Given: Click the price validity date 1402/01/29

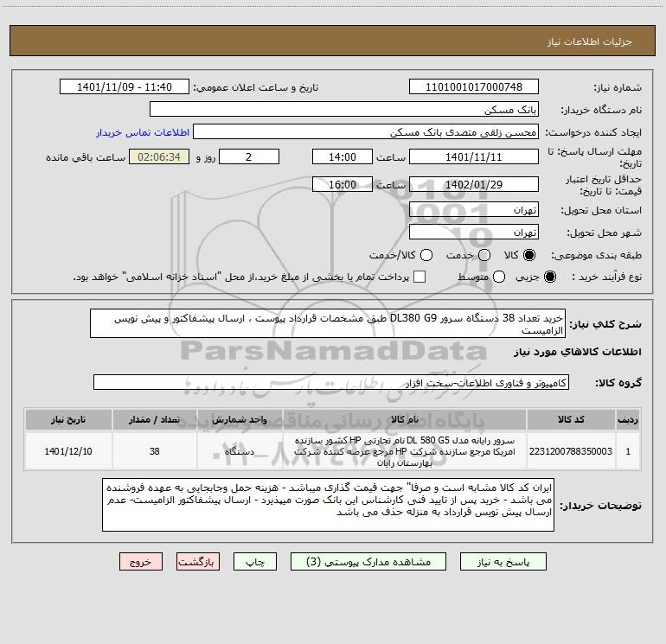Looking at the screenshot, I should 474,184.
